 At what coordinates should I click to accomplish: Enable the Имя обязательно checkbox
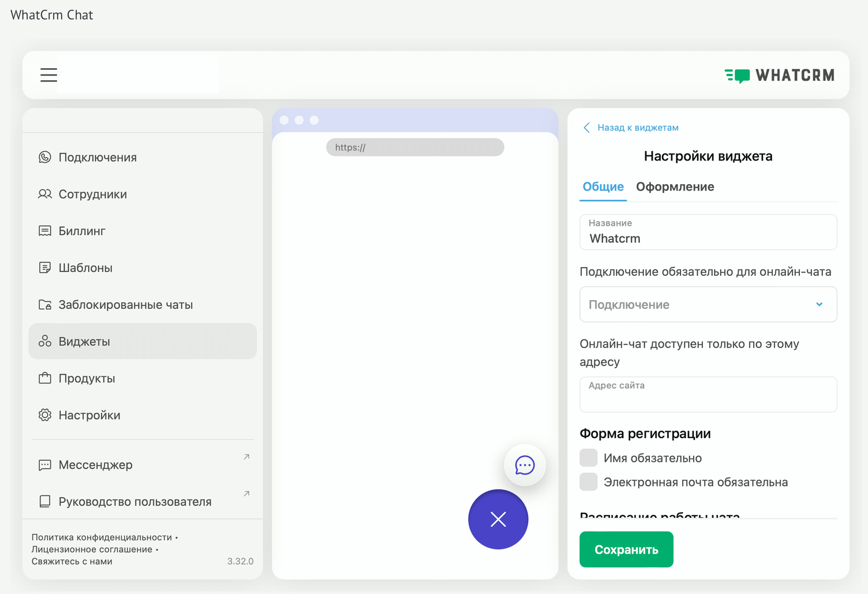click(x=589, y=458)
